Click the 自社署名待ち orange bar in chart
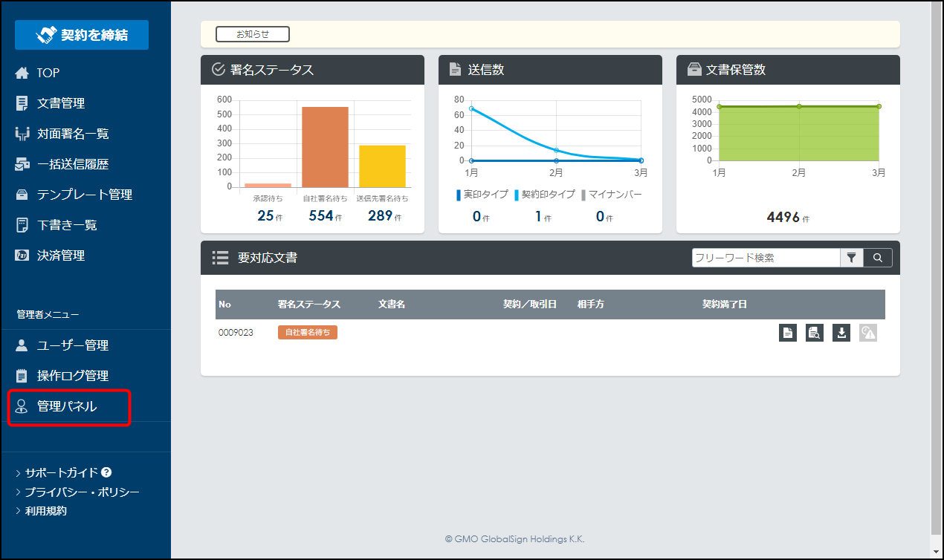 [x=325, y=147]
